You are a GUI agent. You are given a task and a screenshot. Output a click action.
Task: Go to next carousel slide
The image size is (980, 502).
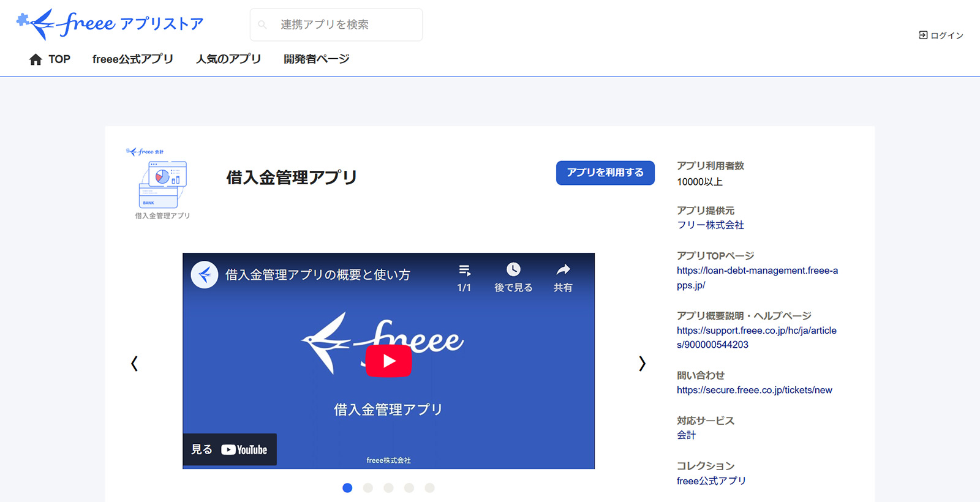[642, 364]
